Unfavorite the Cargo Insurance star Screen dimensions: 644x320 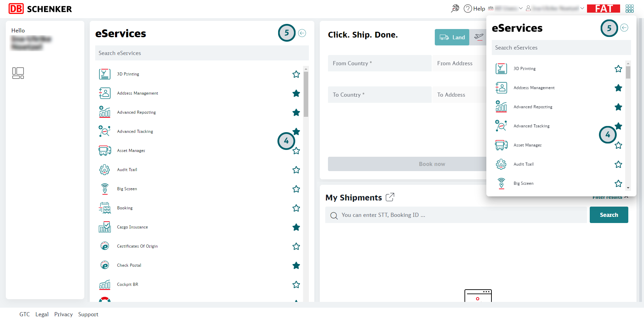296,227
